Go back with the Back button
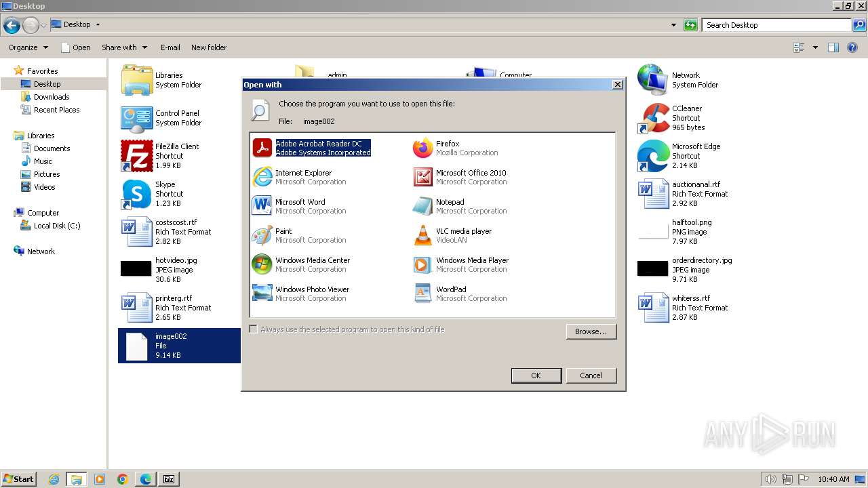This screenshot has width=868, height=488. [12, 26]
